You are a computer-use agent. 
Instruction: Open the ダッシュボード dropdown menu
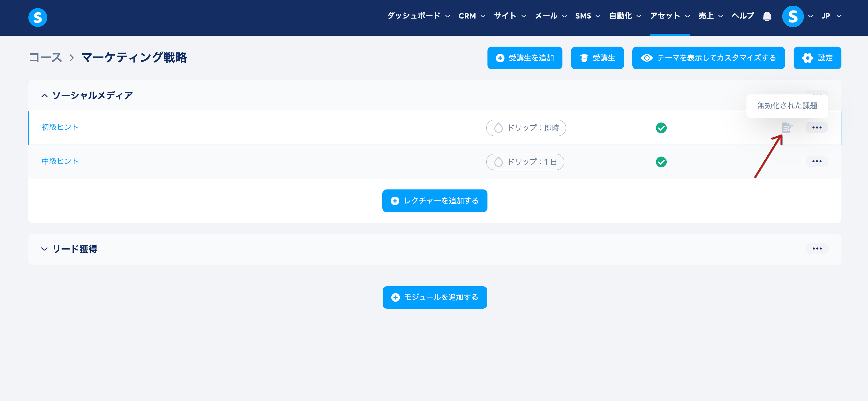pyautogui.click(x=418, y=16)
